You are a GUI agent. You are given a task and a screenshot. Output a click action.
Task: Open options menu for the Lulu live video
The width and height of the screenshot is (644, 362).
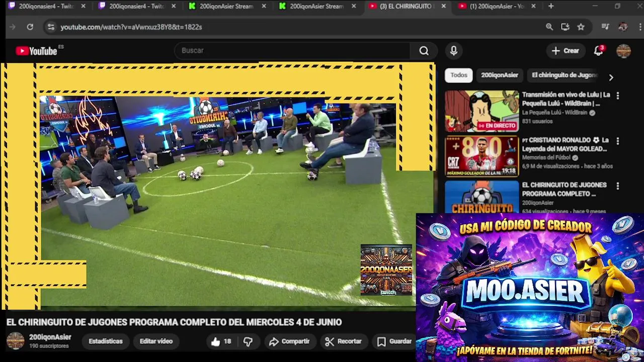(x=618, y=96)
